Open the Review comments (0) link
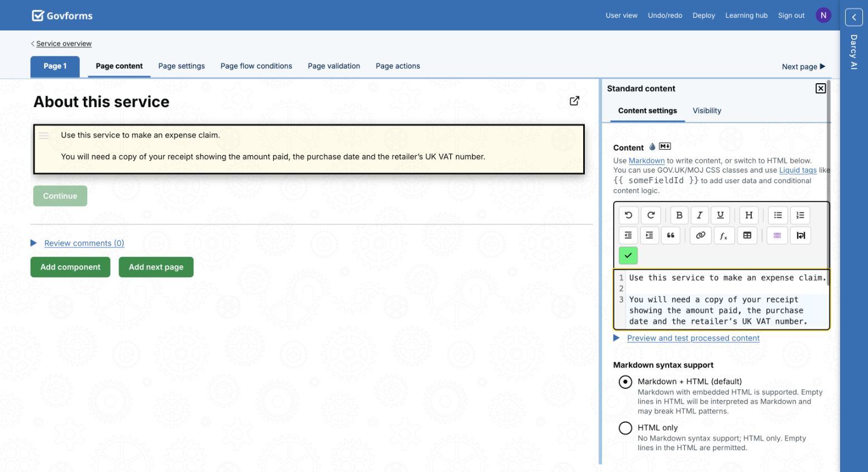Image resolution: width=868 pixels, height=472 pixels. (x=84, y=243)
